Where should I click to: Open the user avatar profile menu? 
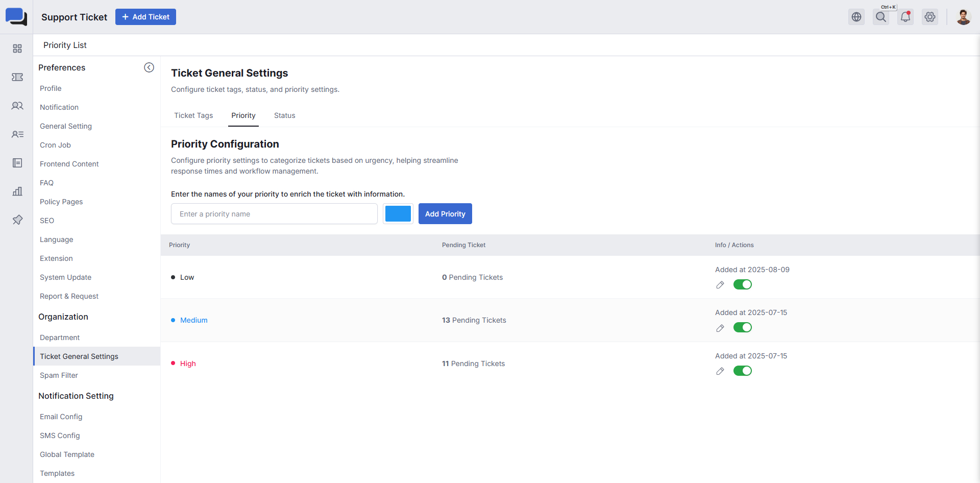963,17
